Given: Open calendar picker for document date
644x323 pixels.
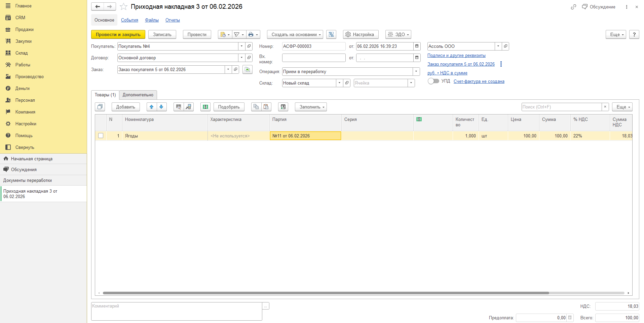Looking at the screenshot, I should point(417,46).
